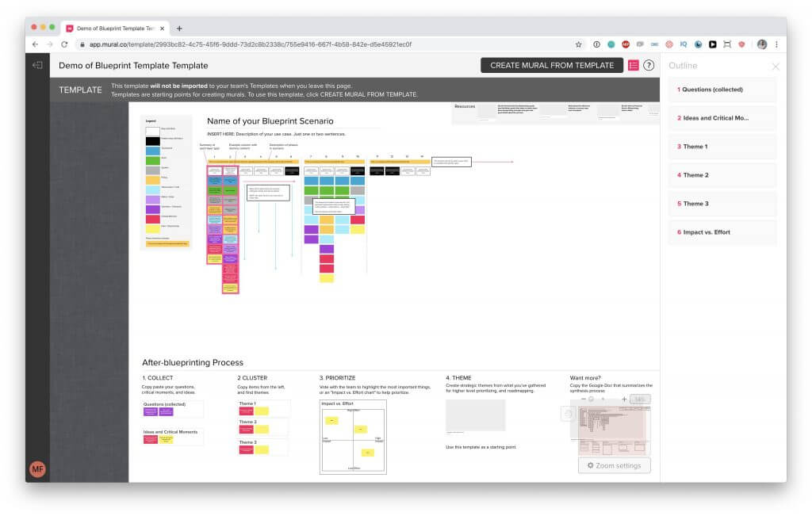Reload the page in the browser
The image size is (812, 516).
64,44
